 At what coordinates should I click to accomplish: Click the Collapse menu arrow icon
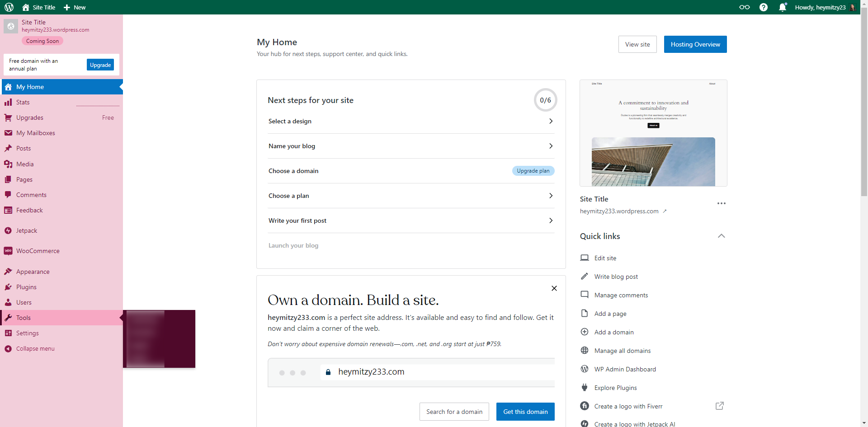8,349
